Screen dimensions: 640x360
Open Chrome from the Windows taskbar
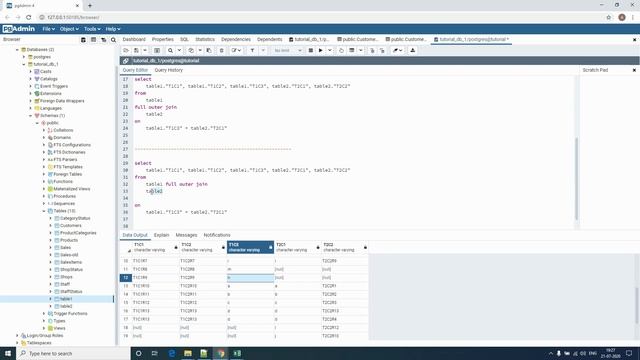(221, 353)
